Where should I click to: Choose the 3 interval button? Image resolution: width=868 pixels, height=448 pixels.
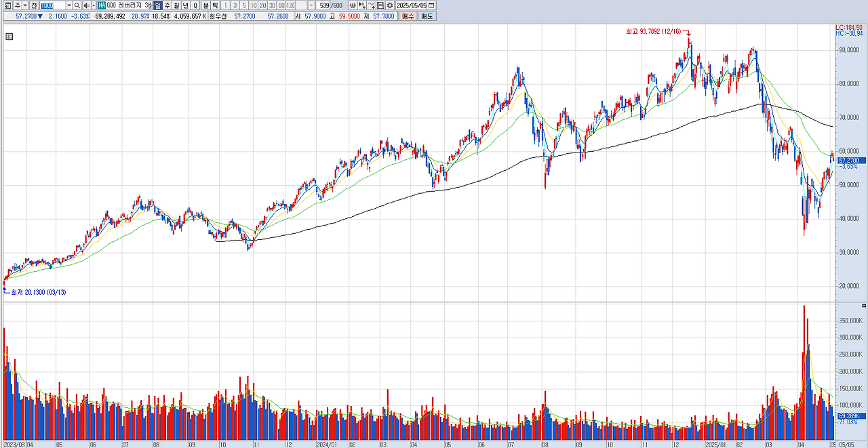[235, 5]
